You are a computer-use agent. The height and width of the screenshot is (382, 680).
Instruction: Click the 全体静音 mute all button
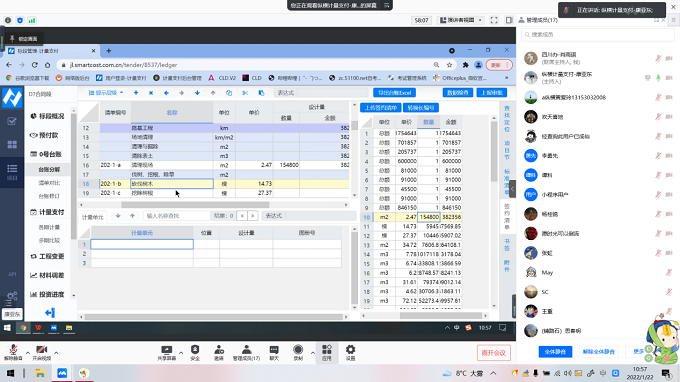tap(555, 352)
